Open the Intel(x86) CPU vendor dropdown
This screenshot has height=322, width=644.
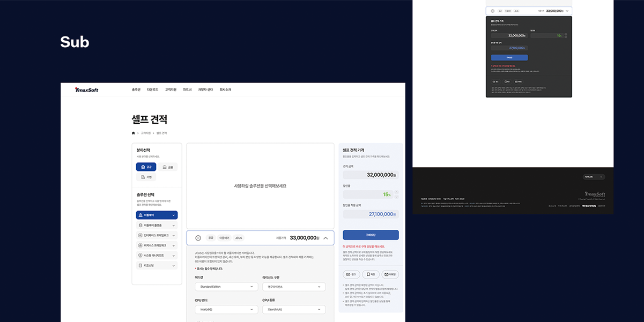pos(226,309)
